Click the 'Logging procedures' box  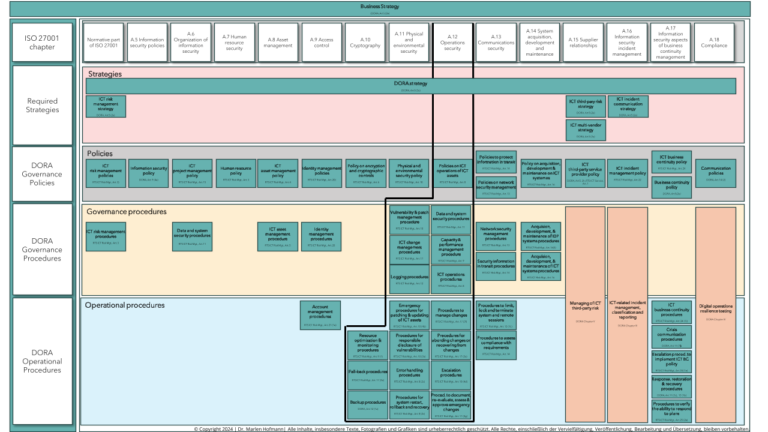(409, 279)
